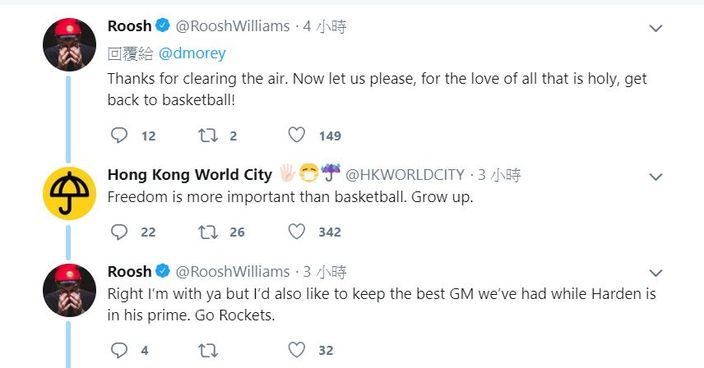704x368 pixels.
Task: Click Roosh's avatar on the first tweet
Action: coord(69,44)
